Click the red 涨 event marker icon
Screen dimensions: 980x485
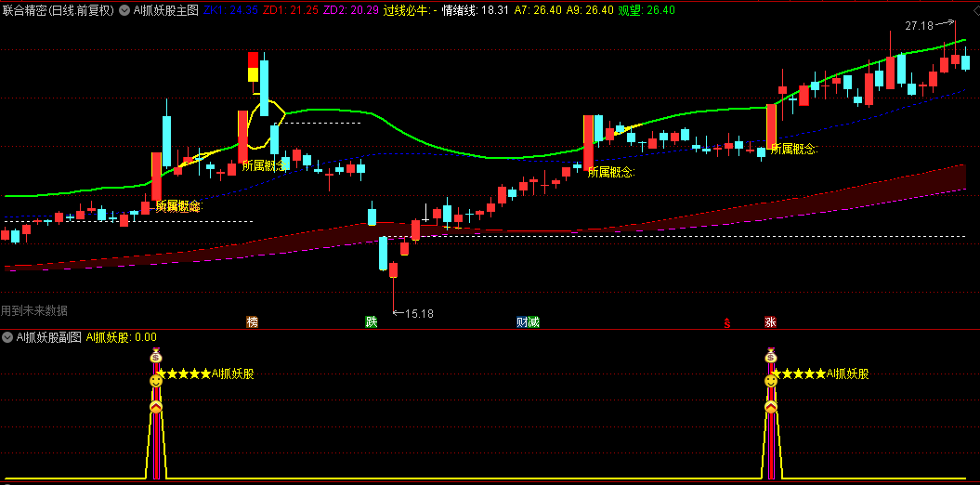[x=771, y=322]
